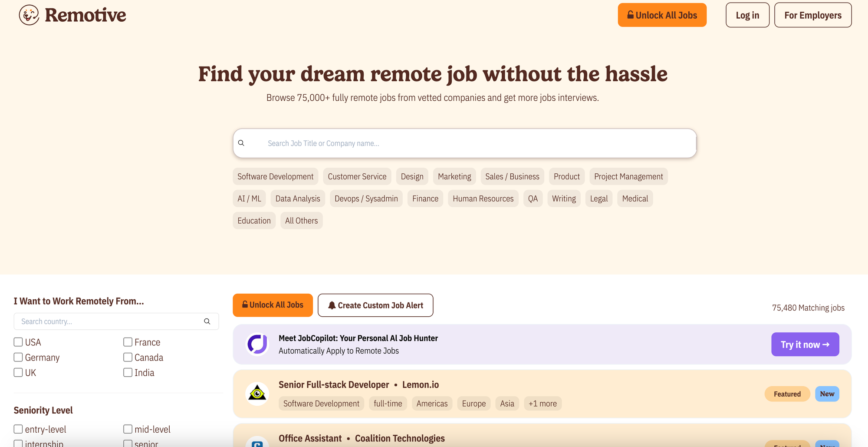Enable the entry-level seniority filter
This screenshot has height=447, width=868.
[18, 429]
